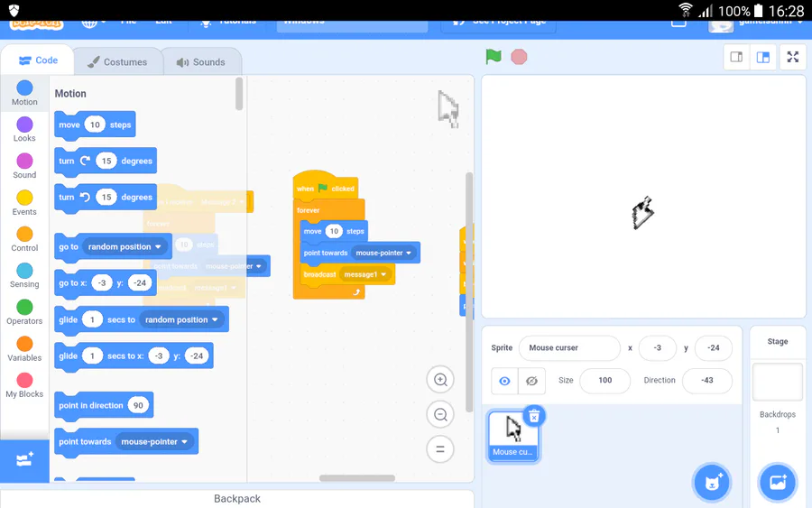The image size is (812, 508).
Task: Open the My Blocks category
Action: [x=24, y=386]
